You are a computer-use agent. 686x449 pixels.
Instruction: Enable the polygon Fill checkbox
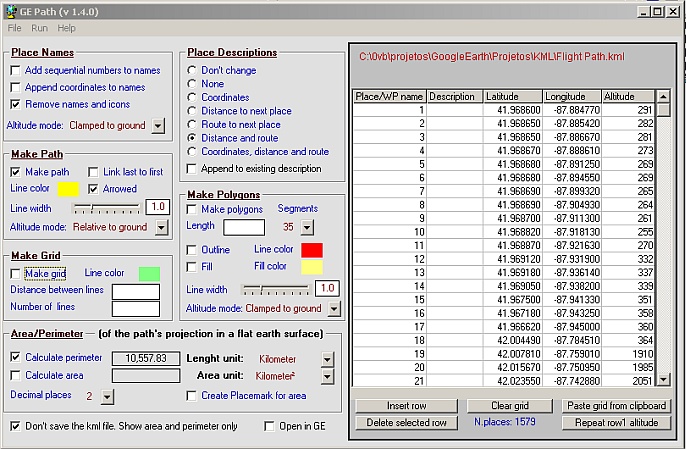tap(192, 267)
